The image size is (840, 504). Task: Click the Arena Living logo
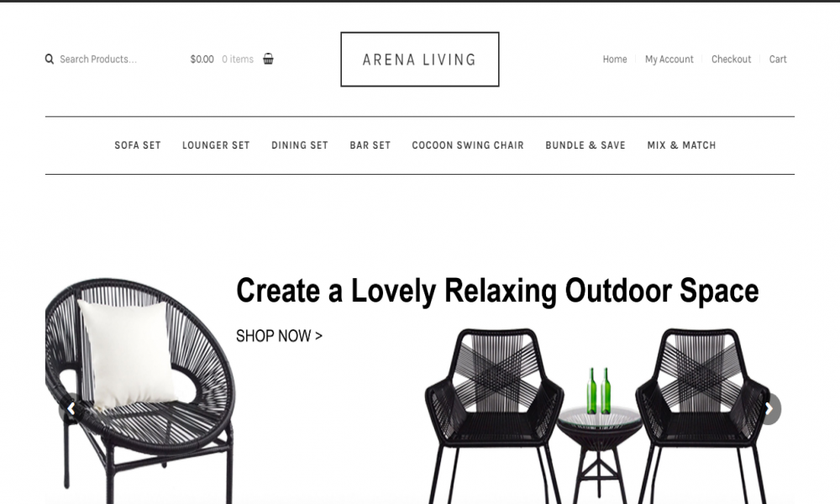pyautogui.click(x=419, y=59)
